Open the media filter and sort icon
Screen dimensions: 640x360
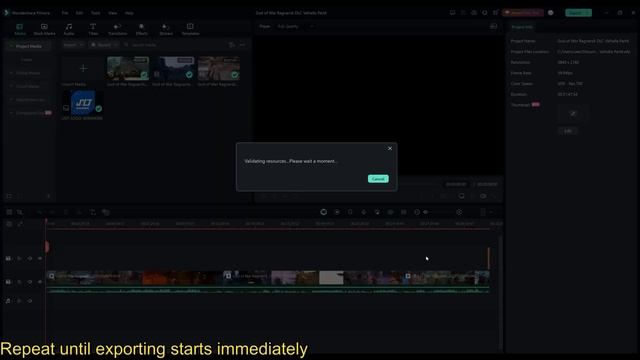(x=232, y=44)
